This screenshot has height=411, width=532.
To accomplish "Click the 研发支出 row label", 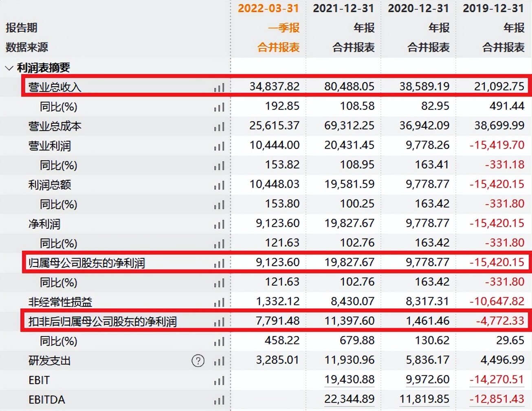I will [x=50, y=361].
